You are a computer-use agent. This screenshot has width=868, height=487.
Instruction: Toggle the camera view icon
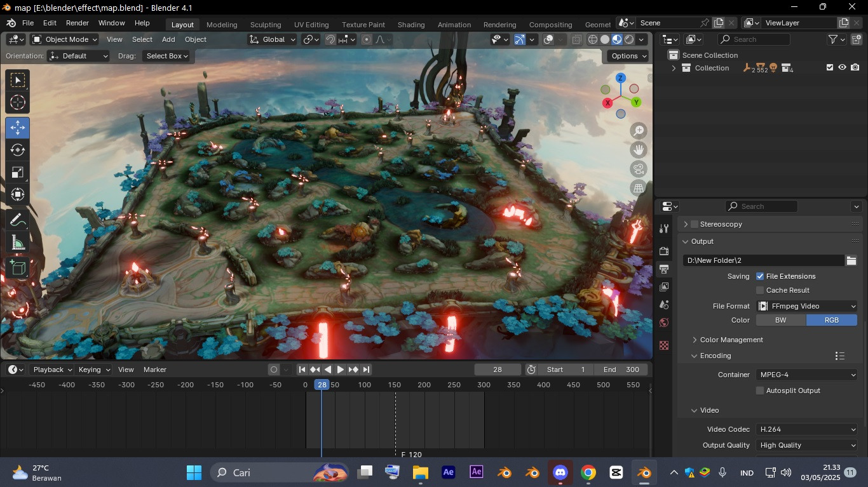point(639,169)
